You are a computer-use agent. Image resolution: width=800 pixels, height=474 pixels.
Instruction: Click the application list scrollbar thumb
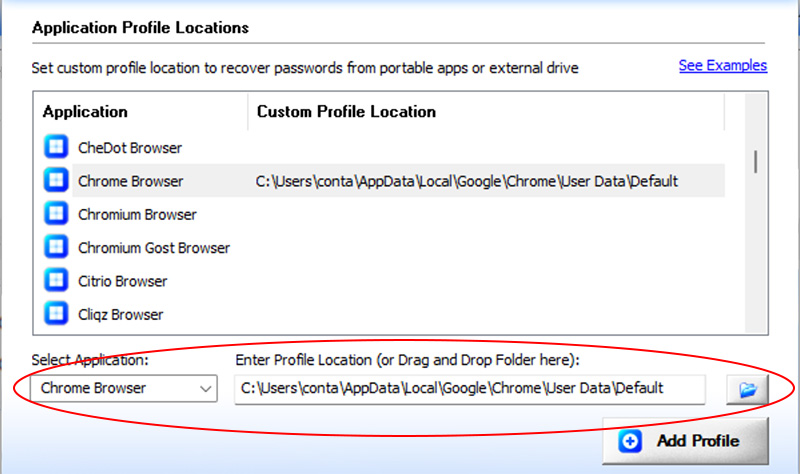tap(756, 161)
